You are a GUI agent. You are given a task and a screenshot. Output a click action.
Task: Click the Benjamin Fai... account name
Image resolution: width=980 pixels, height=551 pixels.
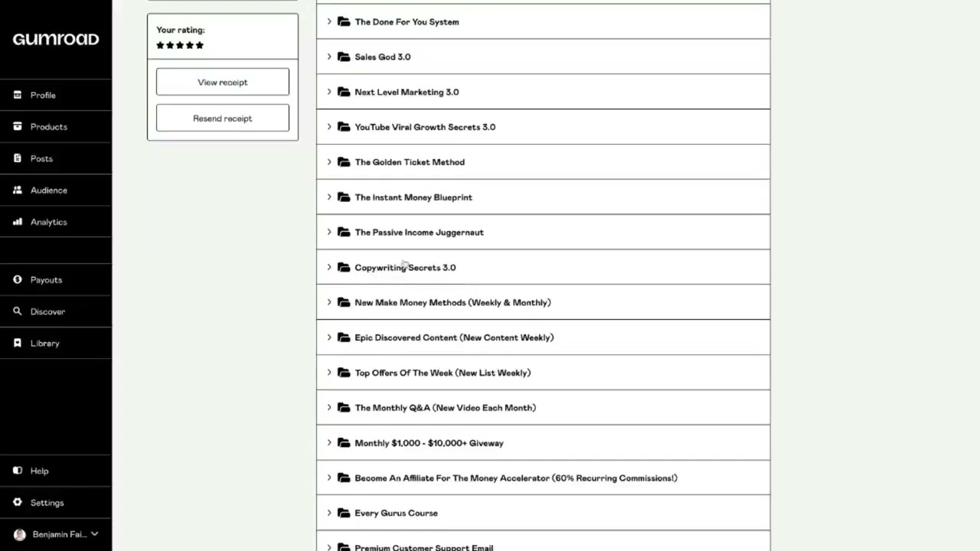[x=60, y=534]
